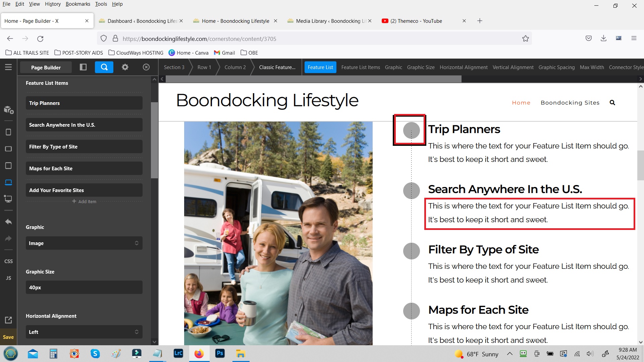Open Firefox downloads panel
The height and width of the screenshot is (362, 644).
pyautogui.click(x=603, y=38)
